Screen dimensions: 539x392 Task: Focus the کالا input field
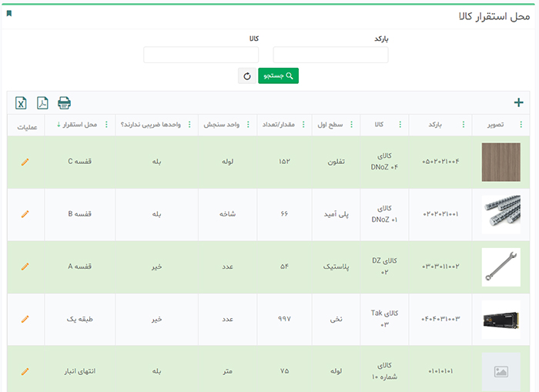(201, 55)
